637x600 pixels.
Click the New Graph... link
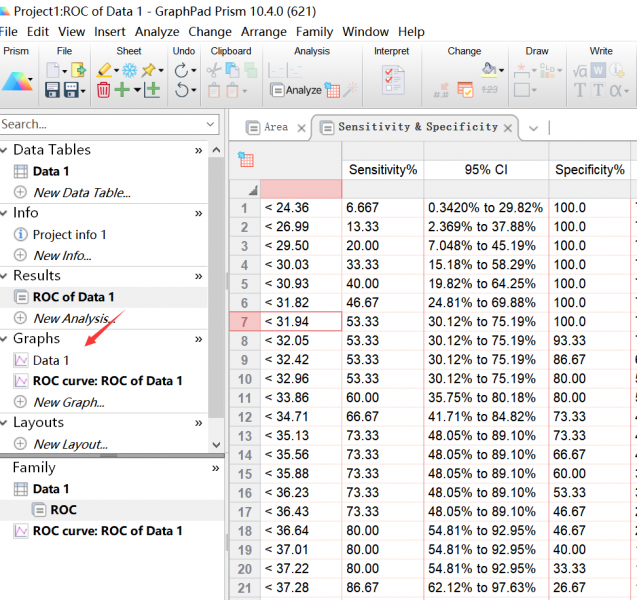69,402
